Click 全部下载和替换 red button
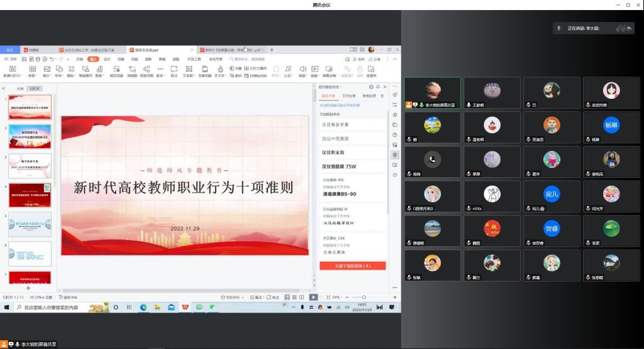 pyautogui.click(x=352, y=266)
